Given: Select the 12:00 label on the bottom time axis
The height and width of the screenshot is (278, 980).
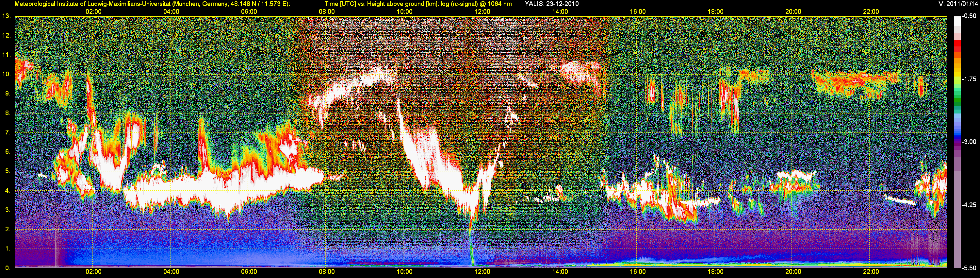Looking at the screenshot, I should pos(482,272).
